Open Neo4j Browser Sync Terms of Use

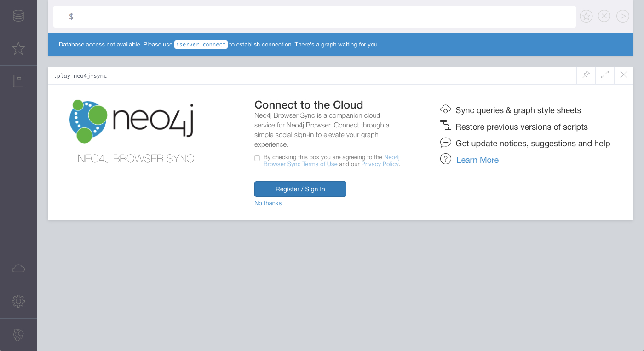pos(300,164)
